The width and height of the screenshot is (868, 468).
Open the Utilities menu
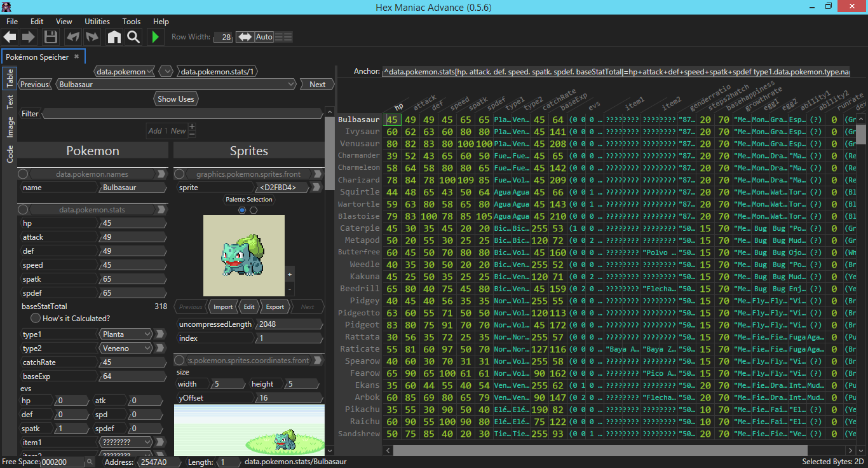point(97,21)
